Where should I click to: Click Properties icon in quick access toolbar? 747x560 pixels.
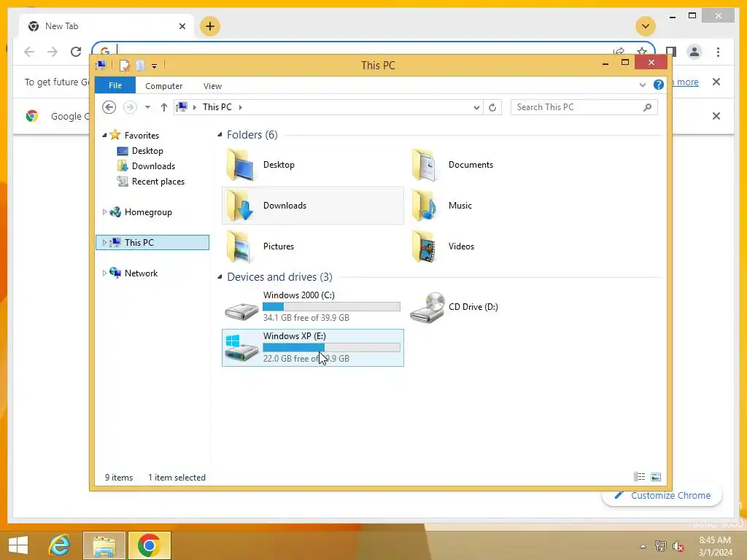click(x=124, y=65)
